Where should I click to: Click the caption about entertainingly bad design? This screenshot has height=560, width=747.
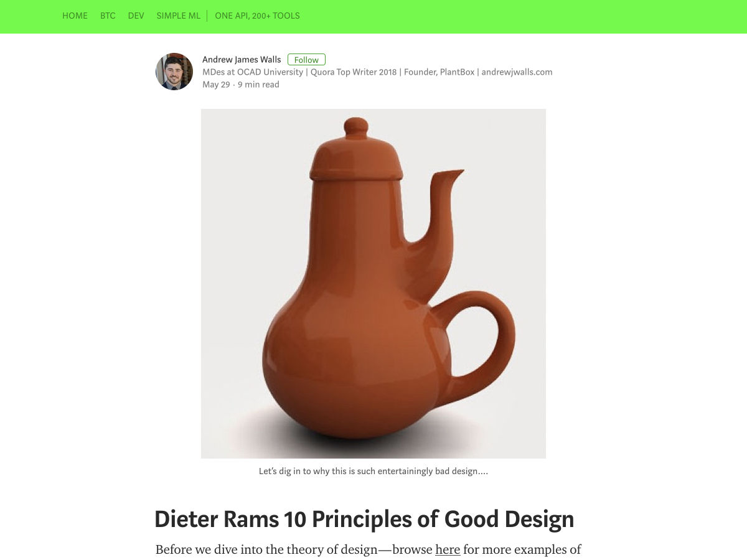click(x=374, y=471)
